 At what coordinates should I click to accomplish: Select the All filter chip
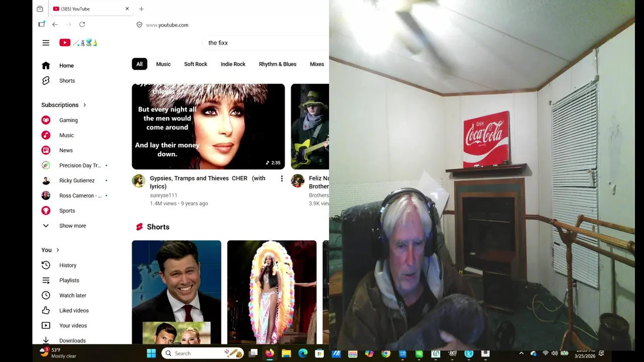click(139, 64)
